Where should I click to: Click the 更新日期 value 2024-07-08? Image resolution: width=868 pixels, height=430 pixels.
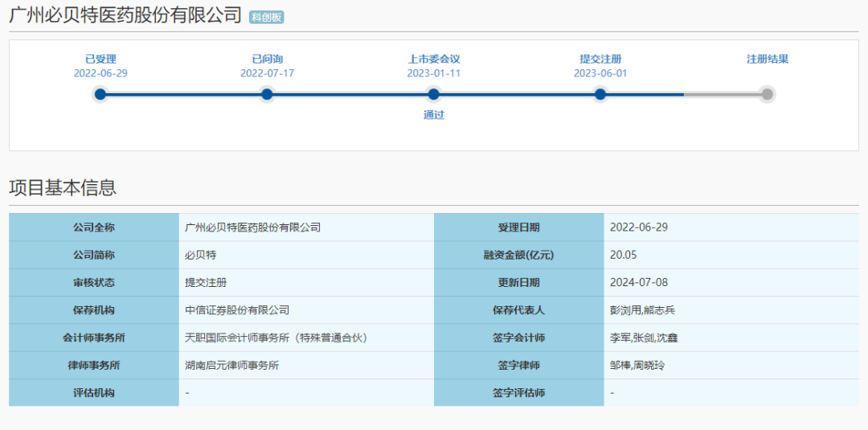tap(639, 283)
